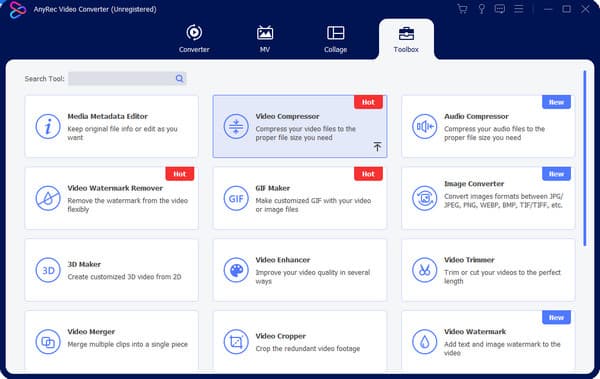
Task: Click the Video Merger icon
Action: point(48,342)
